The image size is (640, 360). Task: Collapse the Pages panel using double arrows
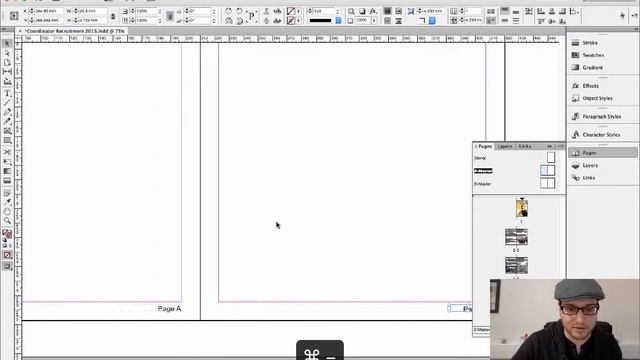click(549, 146)
